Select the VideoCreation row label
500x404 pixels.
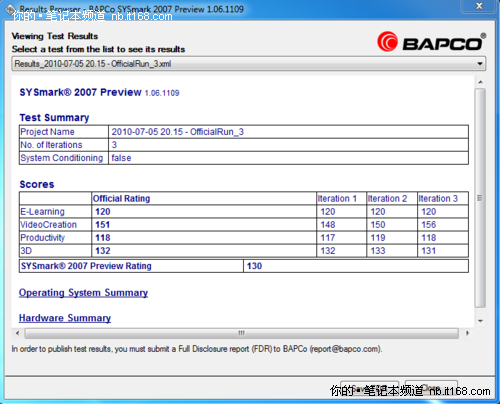[x=49, y=225]
